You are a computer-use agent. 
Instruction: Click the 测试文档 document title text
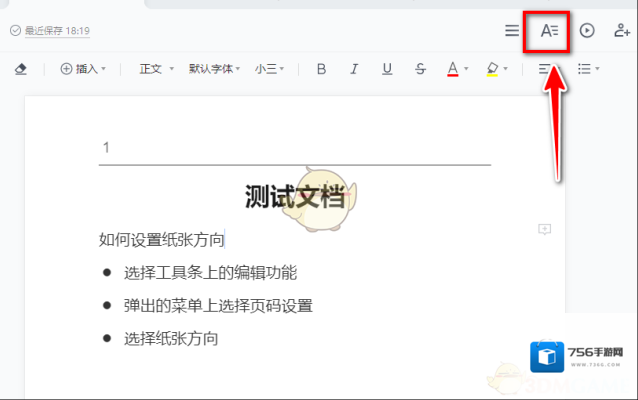[x=294, y=197]
